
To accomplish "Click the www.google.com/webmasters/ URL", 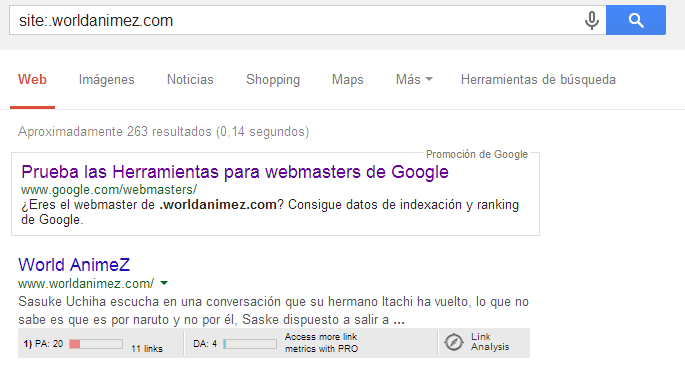I will (109, 190).
